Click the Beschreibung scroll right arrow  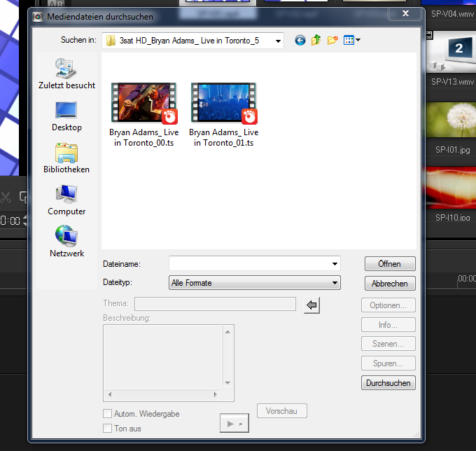[x=215, y=394]
